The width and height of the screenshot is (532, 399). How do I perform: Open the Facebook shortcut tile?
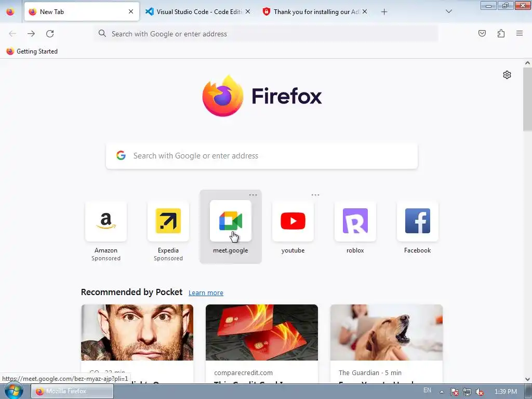point(418,227)
